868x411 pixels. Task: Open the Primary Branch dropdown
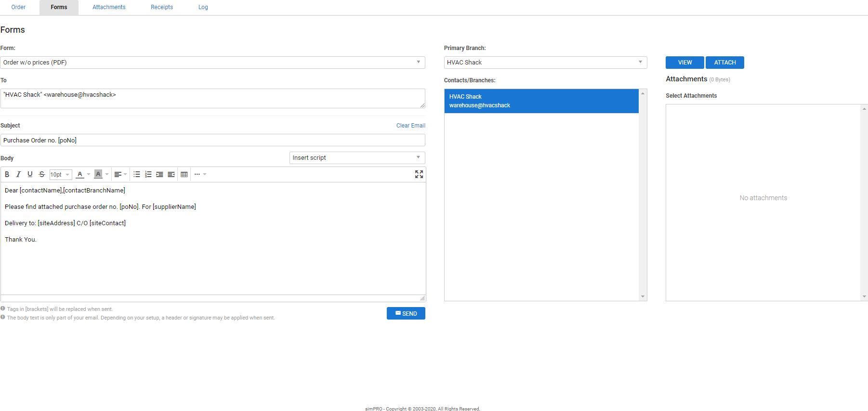545,63
